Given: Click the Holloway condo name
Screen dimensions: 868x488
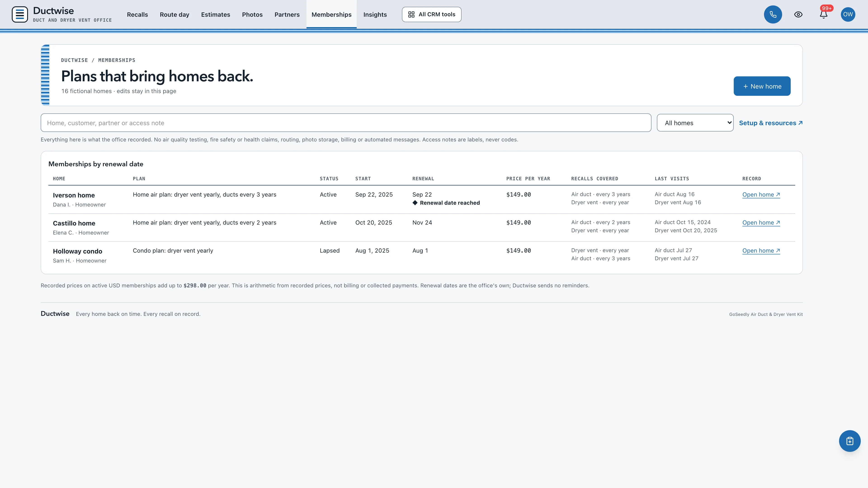Looking at the screenshot, I should coord(78,251).
